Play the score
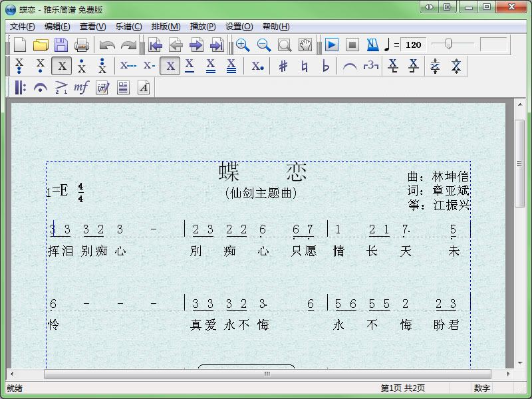The height and width of the screenshot is (399, 532). [332, 45]
